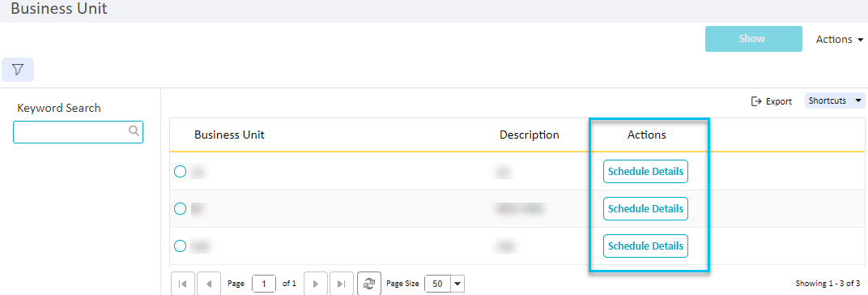Screen dimensions: 868x295
Task: Sort by the Description column header
Action: [x=530, y=135]
